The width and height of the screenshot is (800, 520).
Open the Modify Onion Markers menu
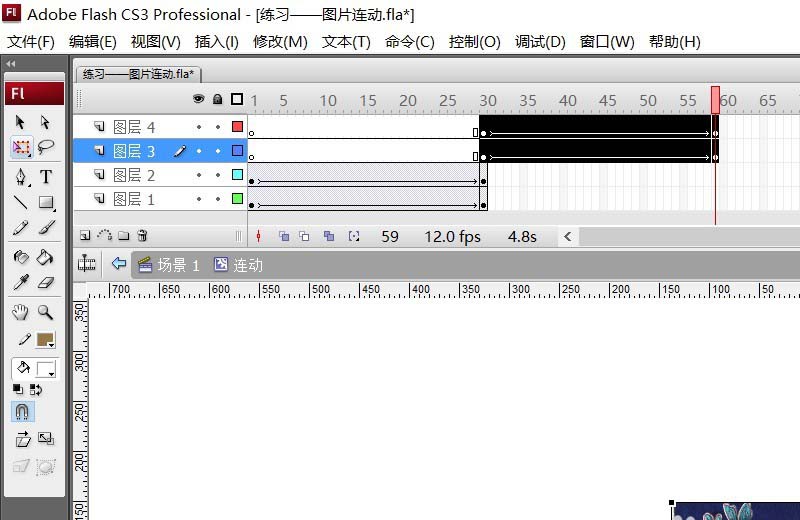tap(354, 236)
